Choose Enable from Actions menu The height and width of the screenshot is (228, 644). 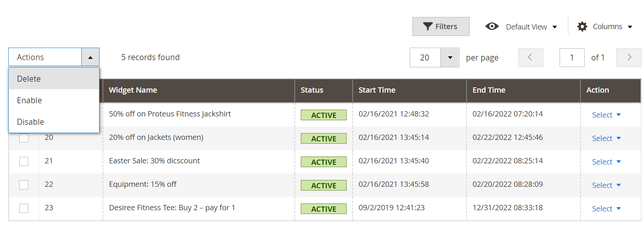coord(30,100)
